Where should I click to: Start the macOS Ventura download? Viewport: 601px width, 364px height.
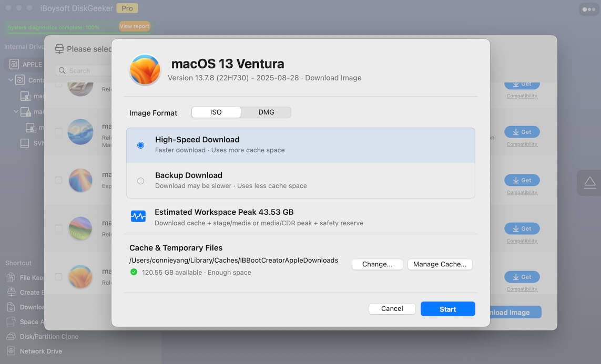click(447, 309)
